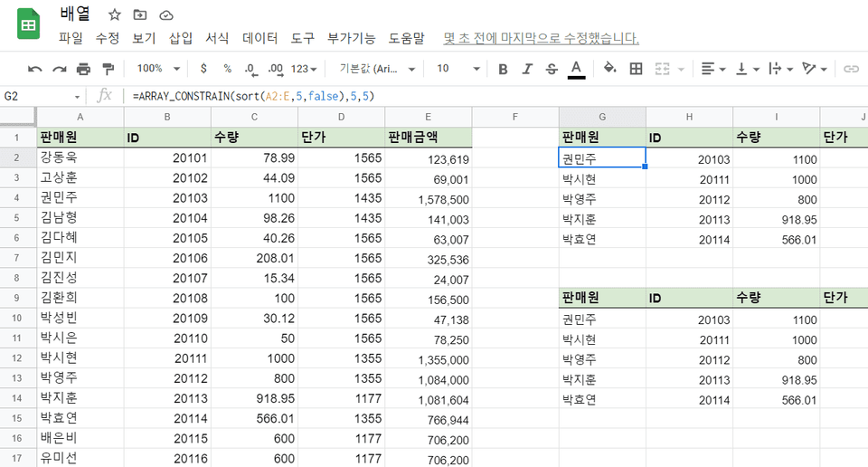Select cell containing 강동욱
This screenshot has width=868, height=467.
80,157
